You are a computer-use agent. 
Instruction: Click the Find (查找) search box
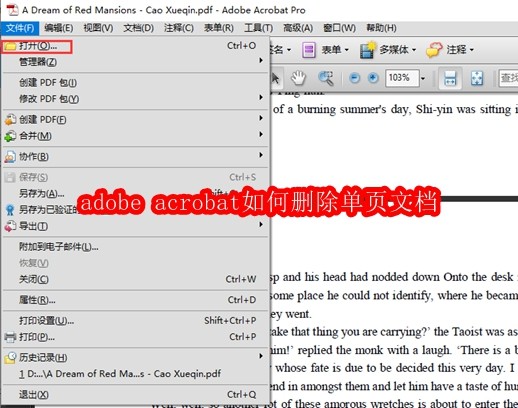pos(508,78)
